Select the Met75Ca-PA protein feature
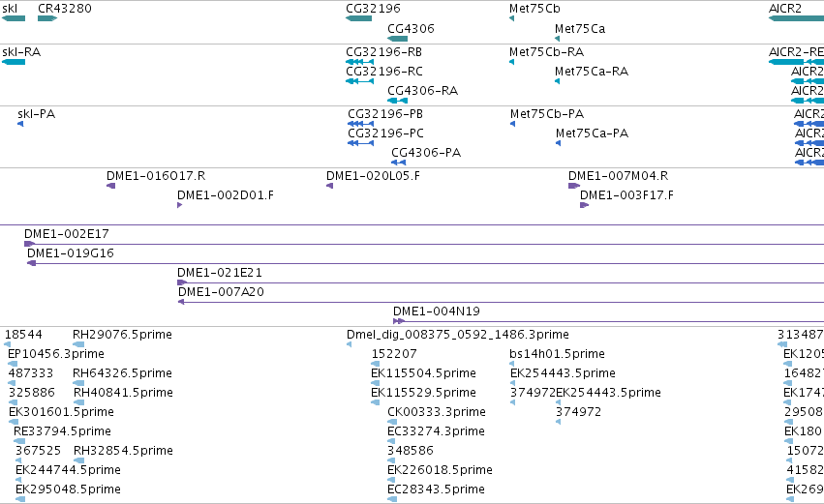The width and height of the screenshot is (824, 504). (558, 143)
